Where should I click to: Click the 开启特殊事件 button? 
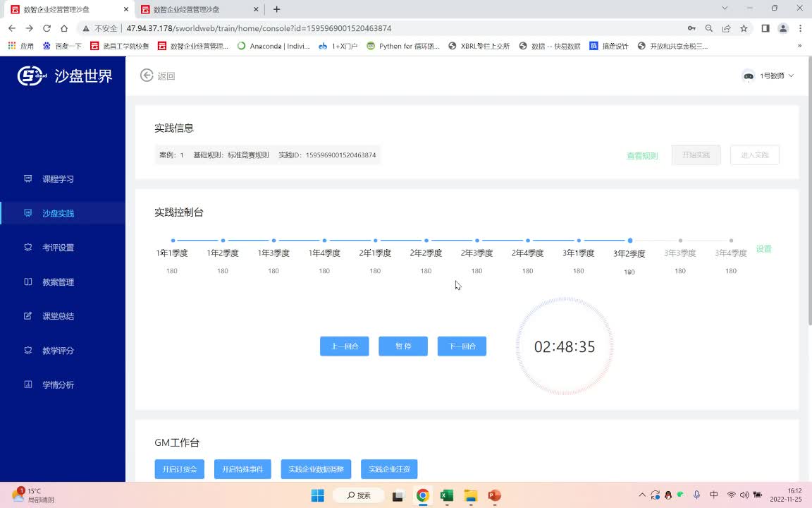tap(242, 469)
